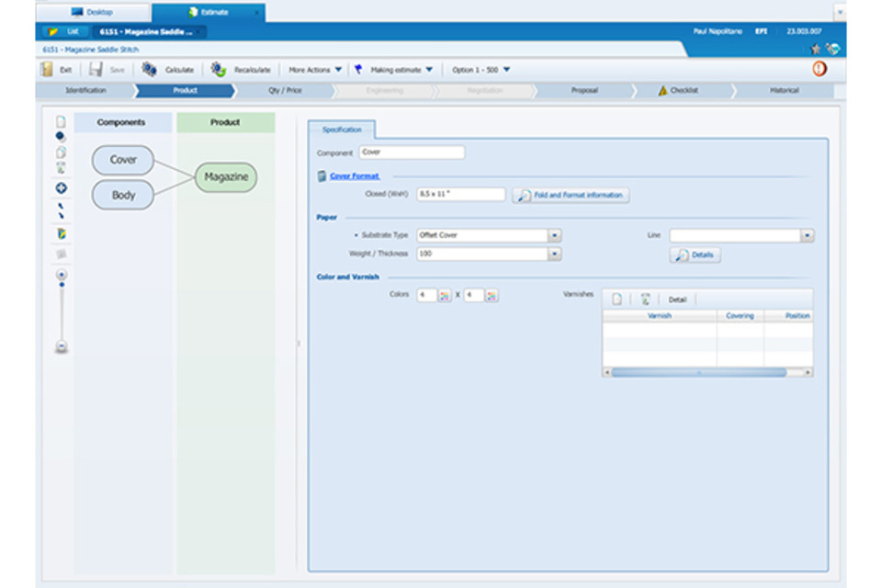Open the color picker beside the first Colors field
The image size is (882, 588).
pos(445,296)
